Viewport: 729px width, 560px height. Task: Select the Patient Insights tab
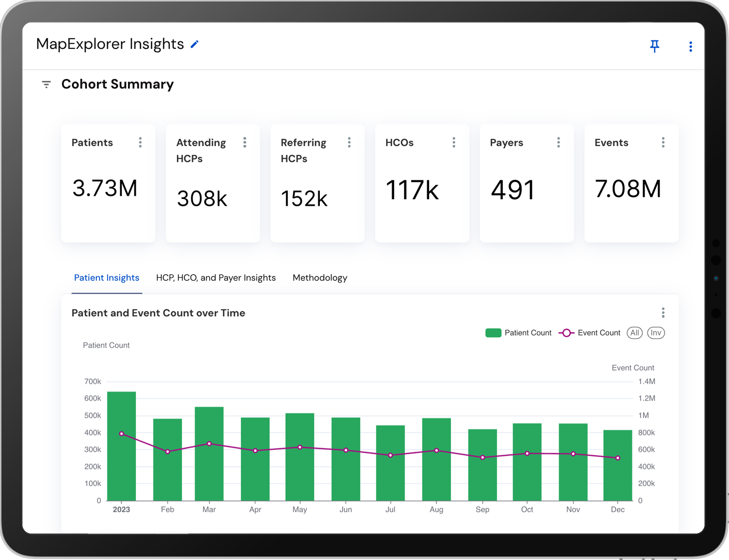[106, 278]
